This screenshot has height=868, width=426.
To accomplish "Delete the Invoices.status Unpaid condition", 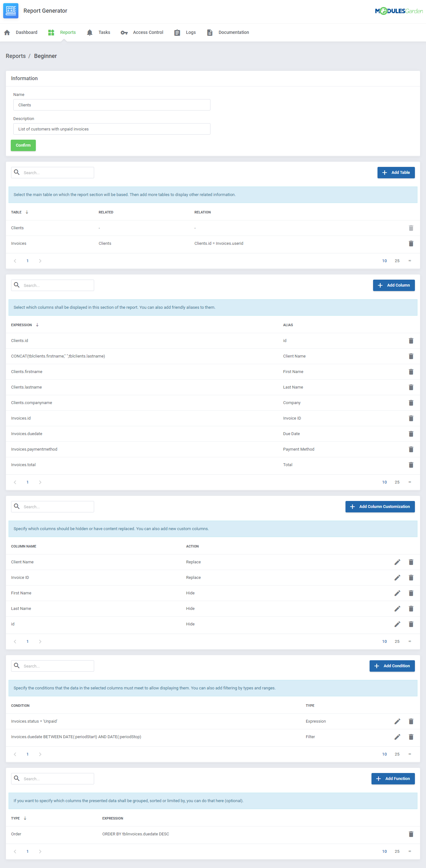I will pos(411,721).
